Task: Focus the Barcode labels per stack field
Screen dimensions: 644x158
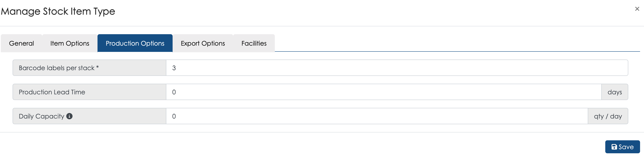Action: coord(397,68)
